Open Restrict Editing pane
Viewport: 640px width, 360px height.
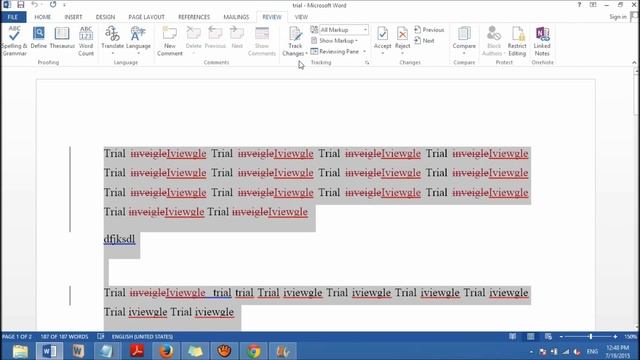[517, 41]
